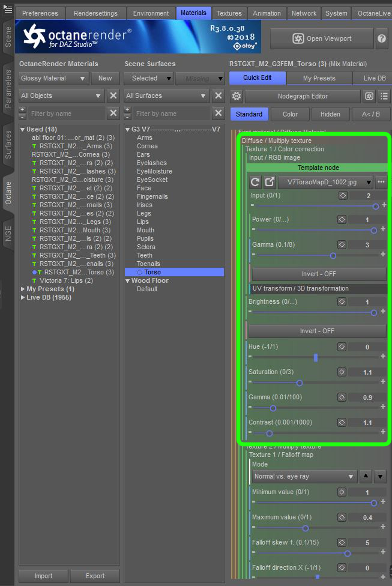Click the Export button
392x586 pixels.
pyautogui.click(x=95, y=576)
